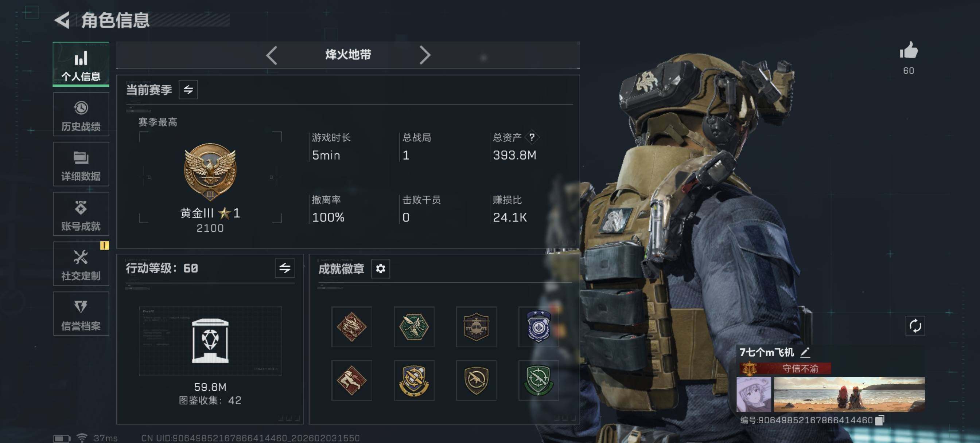Click the edit pencil beside player name
Screen dimensions: 980x443
805,352
